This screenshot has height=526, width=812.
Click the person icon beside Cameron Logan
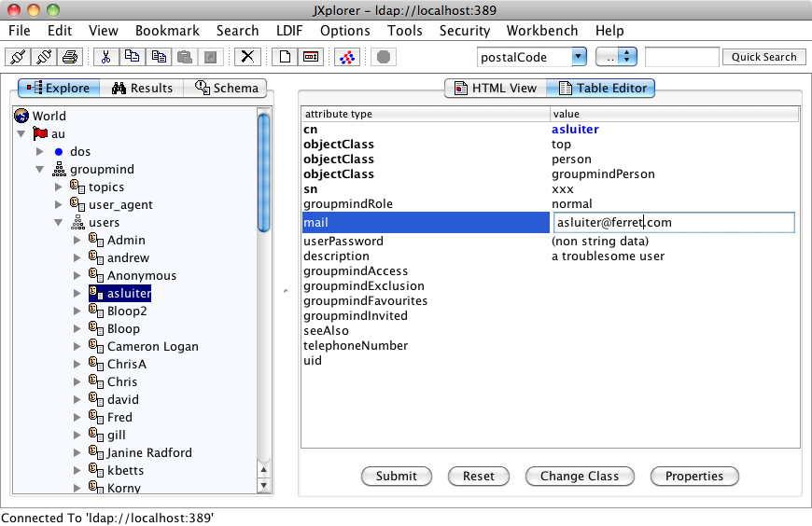(x=96, y=346)
